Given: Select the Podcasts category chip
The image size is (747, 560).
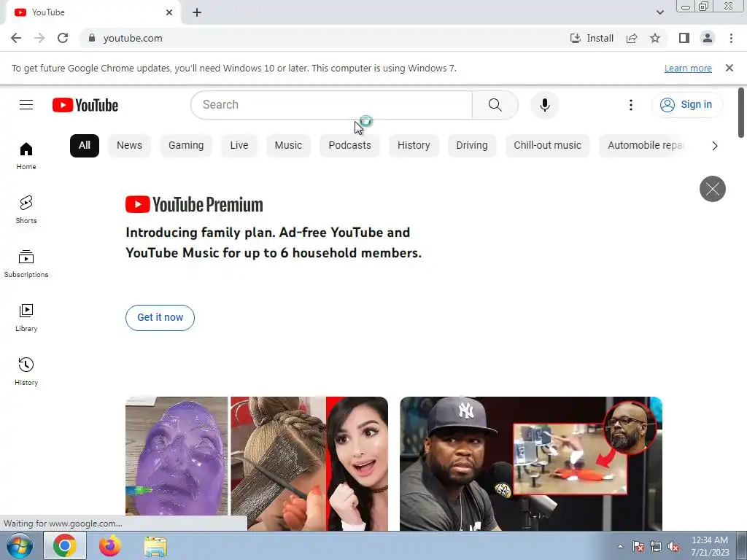Looking at the screenshot, I should click(x=349, y=146).
